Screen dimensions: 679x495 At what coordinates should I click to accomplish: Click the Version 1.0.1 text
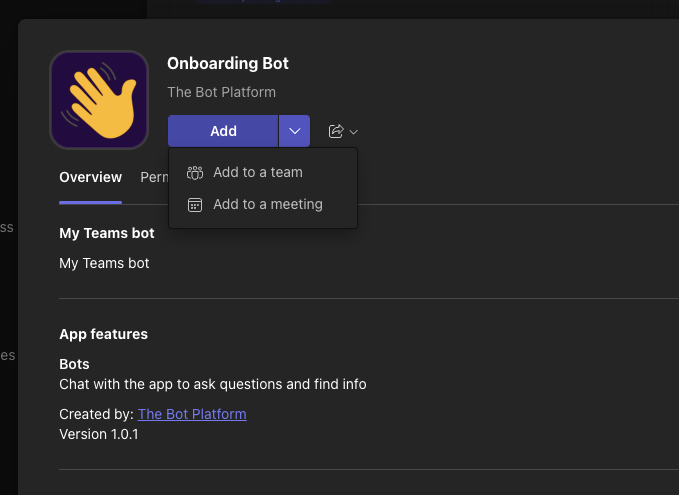click(x=99, y=434)
